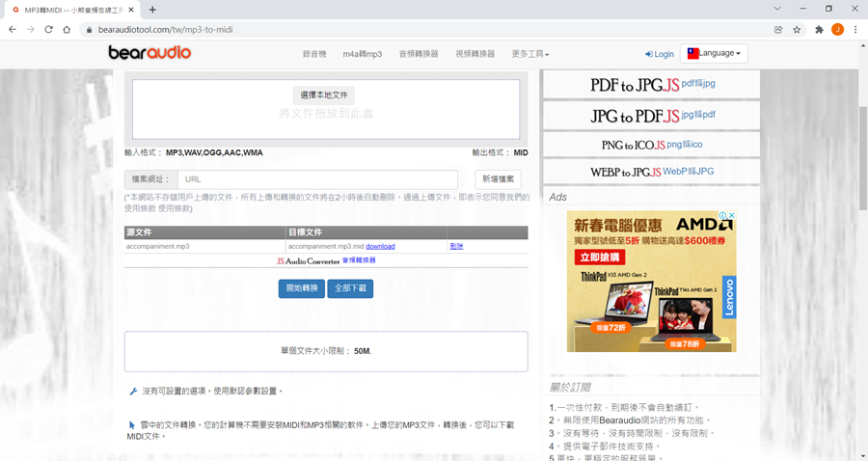
Task: Click the bearaudio logo
Action: pos(149,52)
